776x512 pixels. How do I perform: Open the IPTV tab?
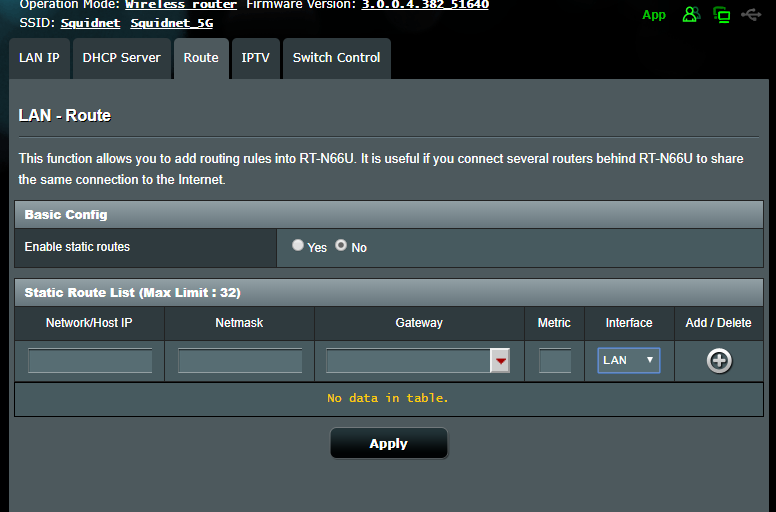255,58
